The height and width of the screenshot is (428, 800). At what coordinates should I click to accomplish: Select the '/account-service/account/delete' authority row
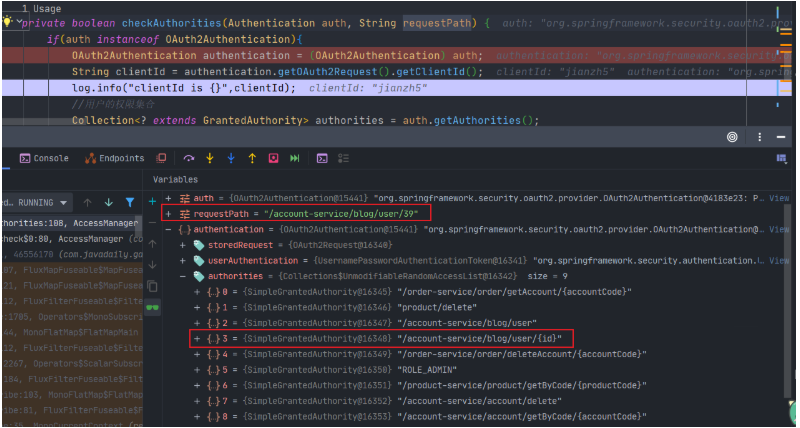[378, 400]
